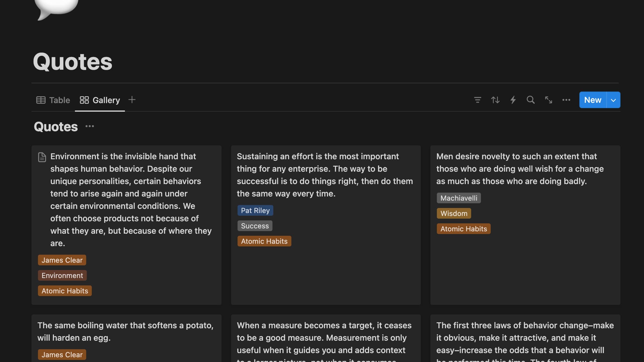Click Atomic Habits tag under Wisdom
644x362 pixels.
pyautogui.click(x=464, y=229)
